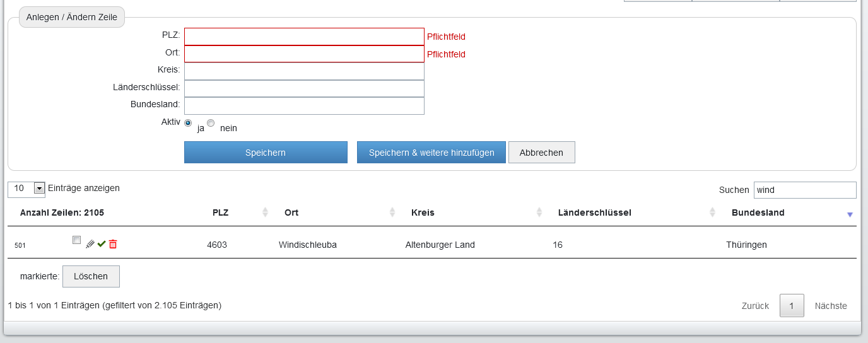
Task: Toggle the Bundesland column sort arrow
Action: click(850, 214)
